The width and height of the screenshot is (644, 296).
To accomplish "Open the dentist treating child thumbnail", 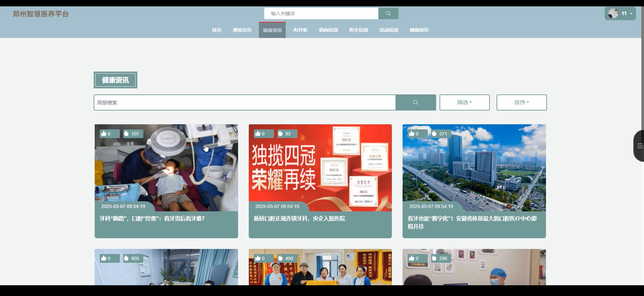I will [166, 168].
